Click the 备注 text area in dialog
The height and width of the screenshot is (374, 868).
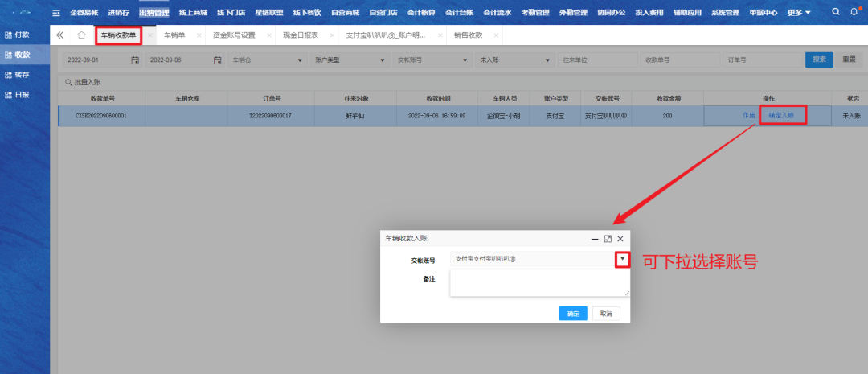[539, 283]
